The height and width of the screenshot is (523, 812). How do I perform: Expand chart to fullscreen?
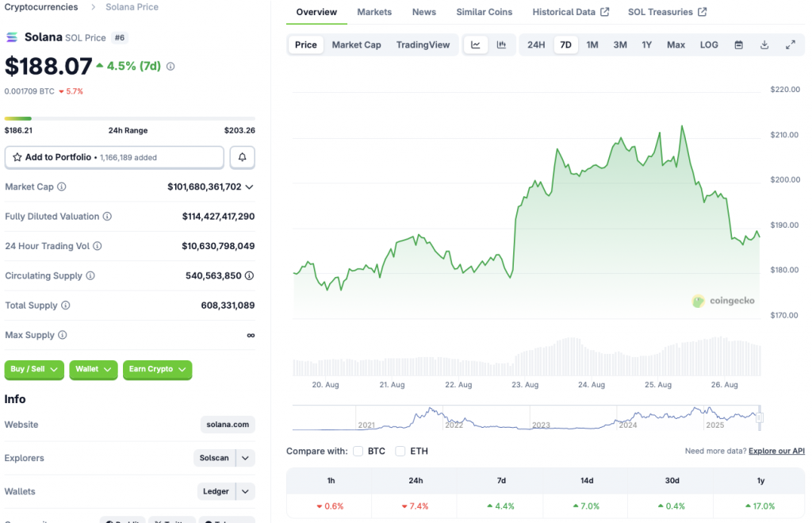point(791,45)
